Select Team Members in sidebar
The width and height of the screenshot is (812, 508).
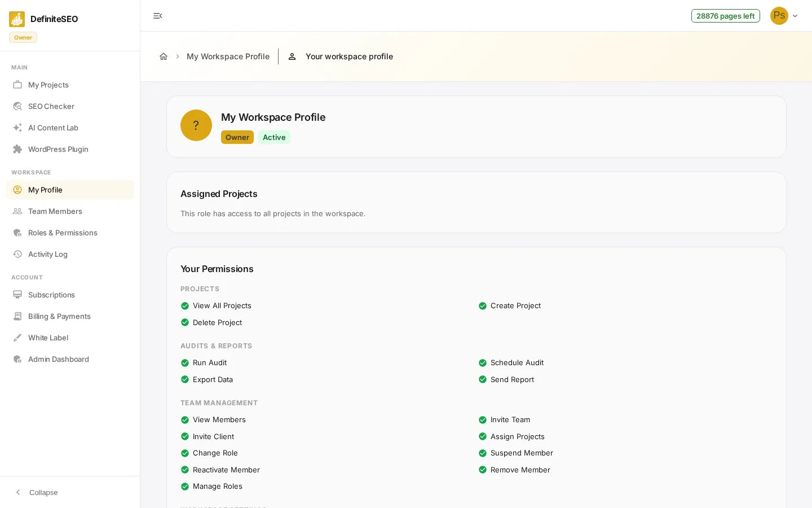pos(70,211)
